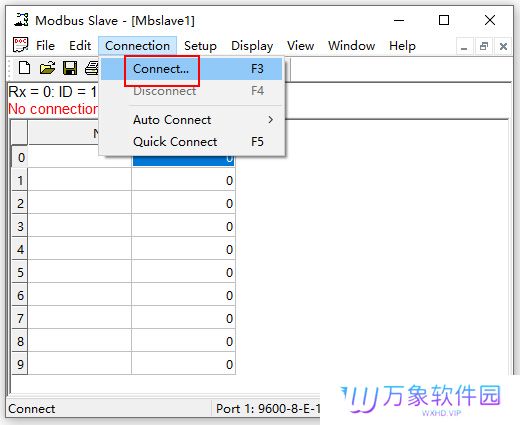Select row header 4
520x425 pixels.
pos(20,249)
